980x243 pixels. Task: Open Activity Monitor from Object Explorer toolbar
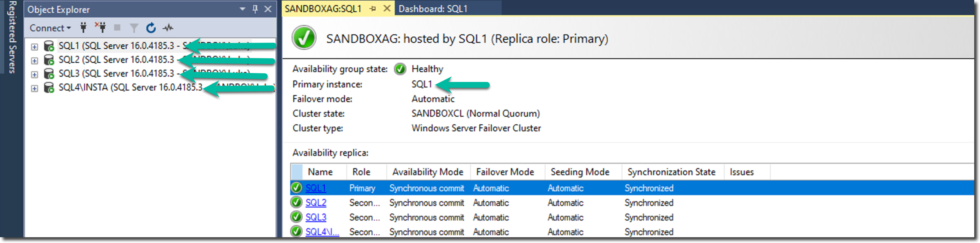[x=168, y=27]
